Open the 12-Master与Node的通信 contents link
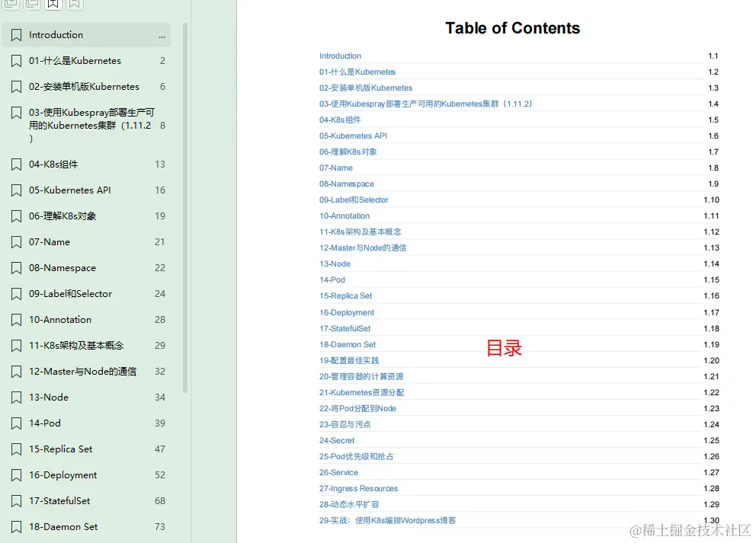 [x=363, y=248]
